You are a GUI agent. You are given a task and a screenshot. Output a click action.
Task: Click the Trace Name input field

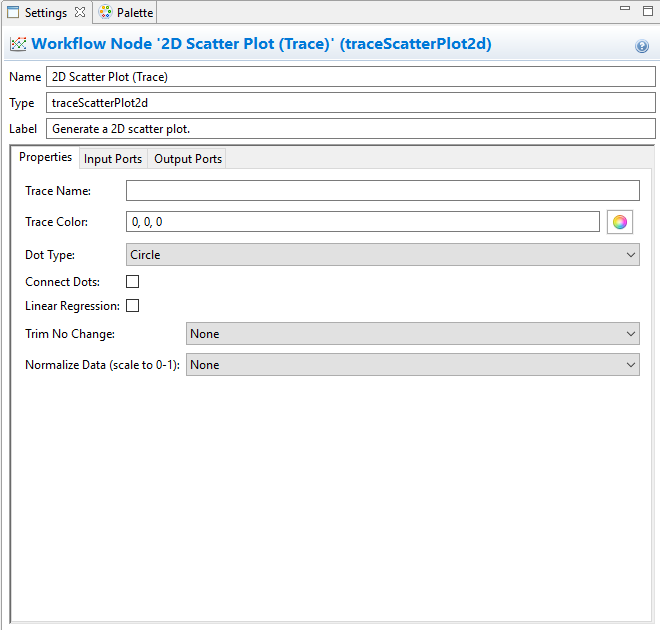click(383, 191)
